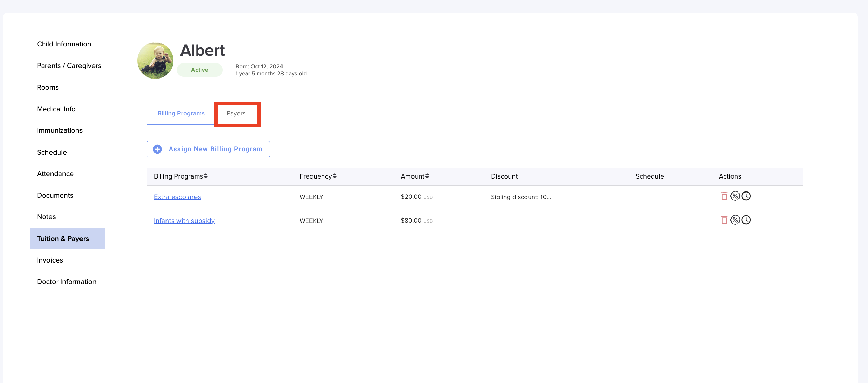Select the Billing Programs tab

point(181,113)
